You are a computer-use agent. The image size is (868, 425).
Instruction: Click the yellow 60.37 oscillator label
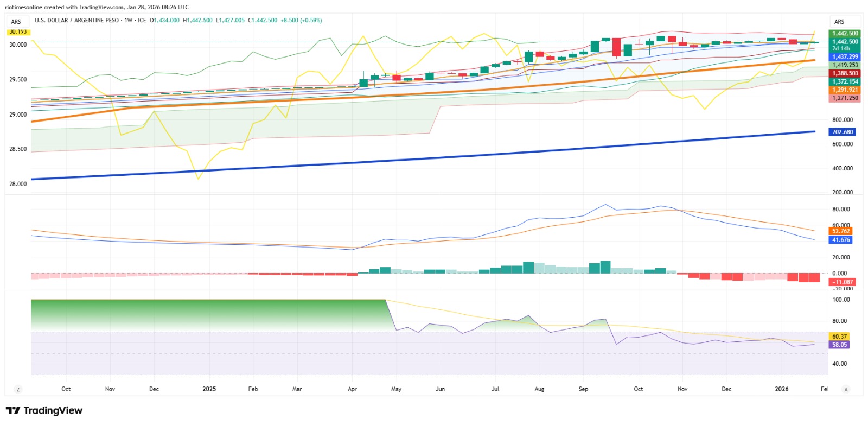839,337
